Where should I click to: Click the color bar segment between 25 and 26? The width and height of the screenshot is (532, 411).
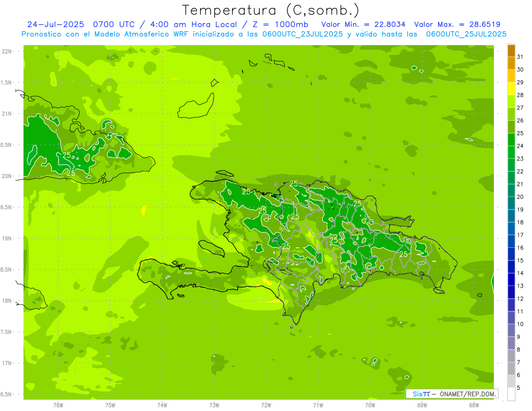tap(511, 127)
